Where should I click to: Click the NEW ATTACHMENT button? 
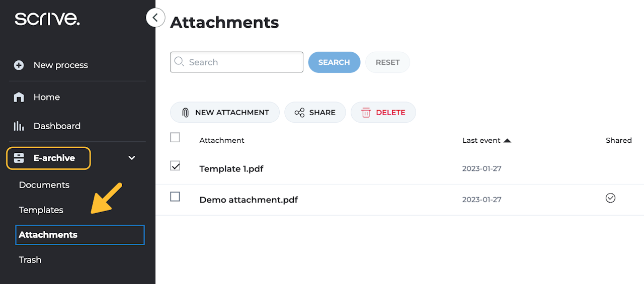pyautogui.click(x=225, y=113)
